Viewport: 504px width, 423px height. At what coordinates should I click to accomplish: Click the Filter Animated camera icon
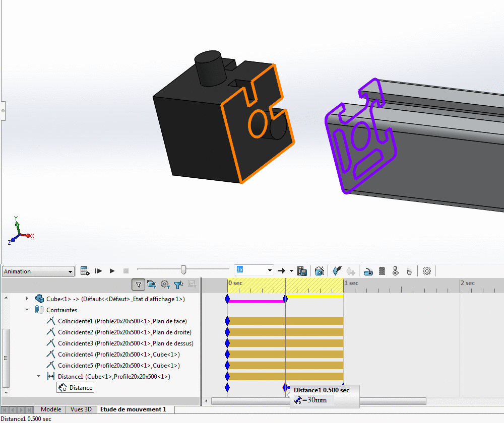tap(152, 285)
